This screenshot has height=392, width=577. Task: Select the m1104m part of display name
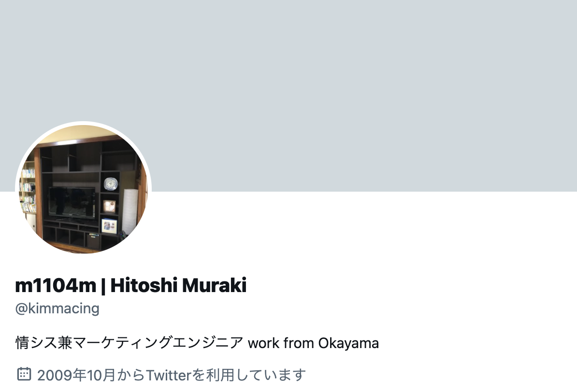[56, 285]
